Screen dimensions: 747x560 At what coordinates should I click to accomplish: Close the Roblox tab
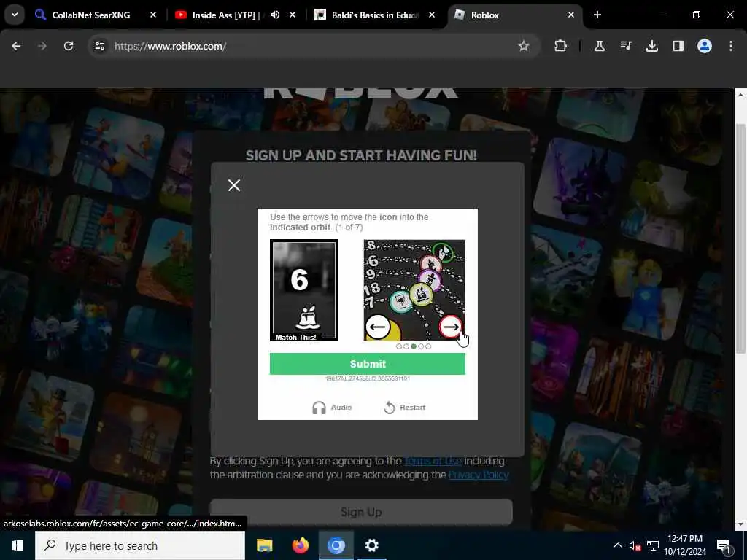[570, 15]
